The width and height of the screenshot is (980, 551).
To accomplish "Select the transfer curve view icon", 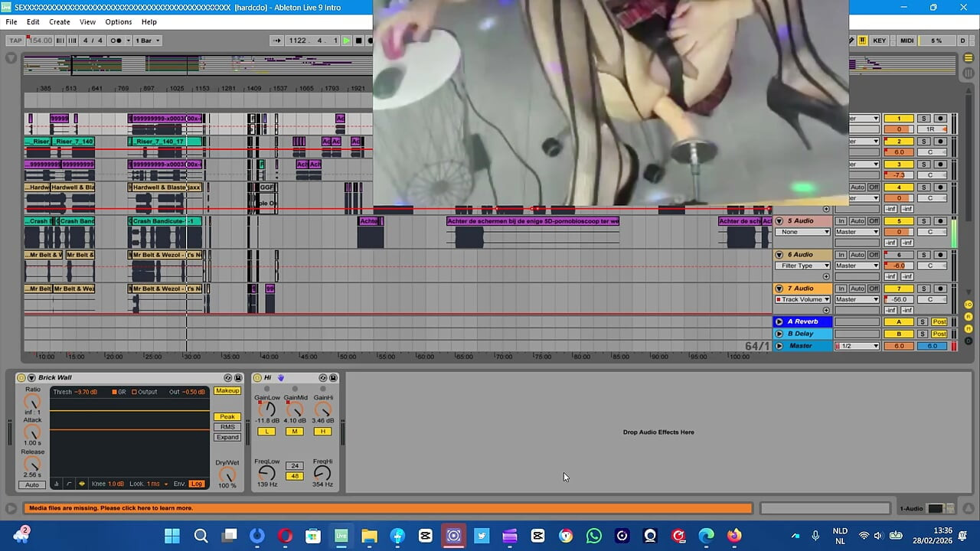I will [69, 484].
